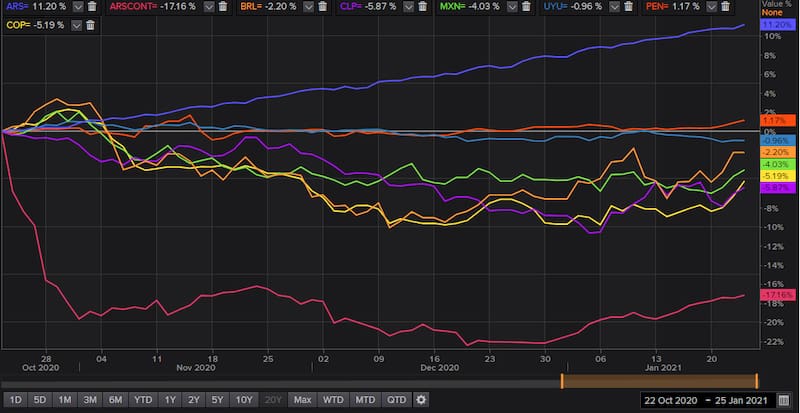Screen dimensions: 800x413
Task: Select the QTD period button
Action: point(396,400)
